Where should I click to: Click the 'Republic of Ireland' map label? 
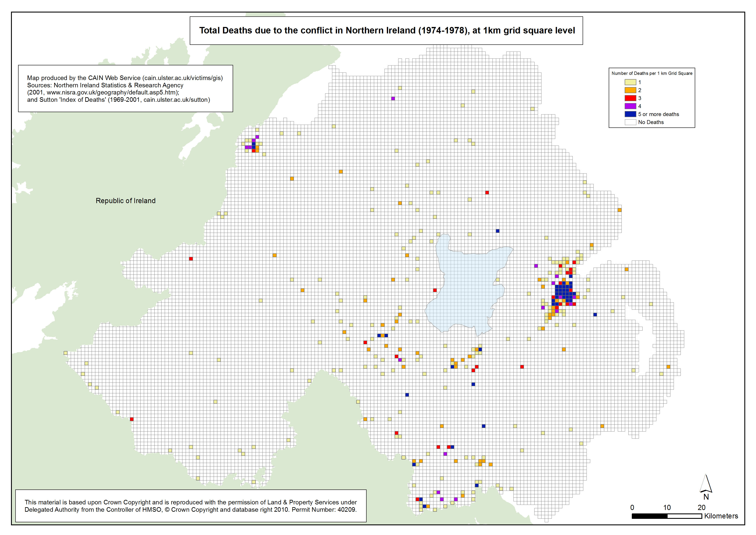[x=125, y=201]
